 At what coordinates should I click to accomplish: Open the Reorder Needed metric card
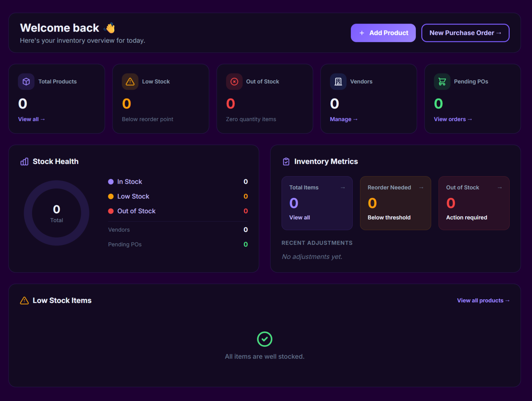tap(395, 203)
